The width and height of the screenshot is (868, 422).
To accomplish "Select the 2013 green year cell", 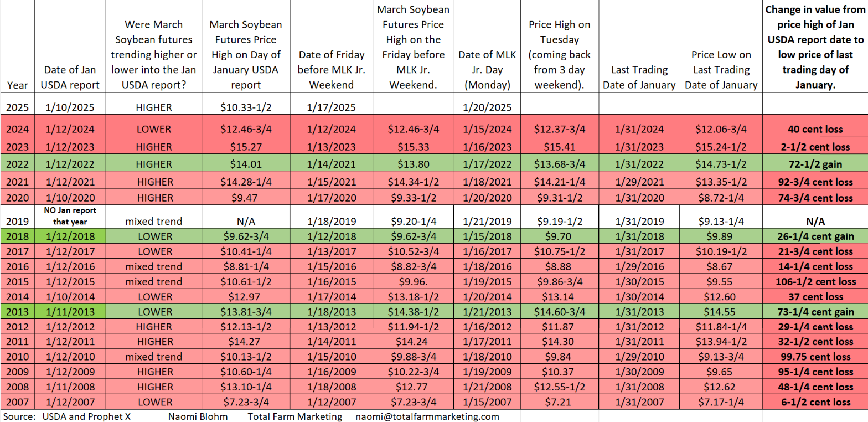I will click(x=18, y=311).
